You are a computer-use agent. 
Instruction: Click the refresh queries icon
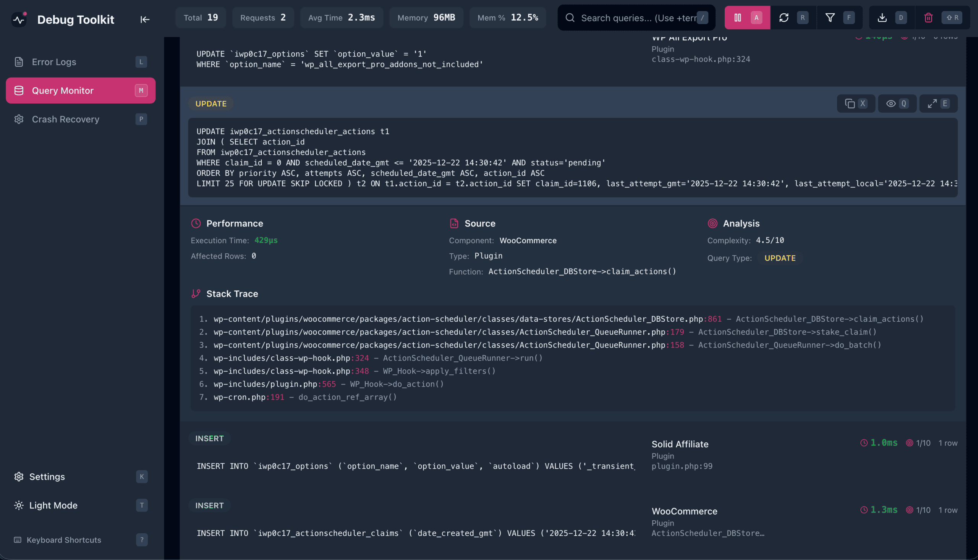(784, 18)
